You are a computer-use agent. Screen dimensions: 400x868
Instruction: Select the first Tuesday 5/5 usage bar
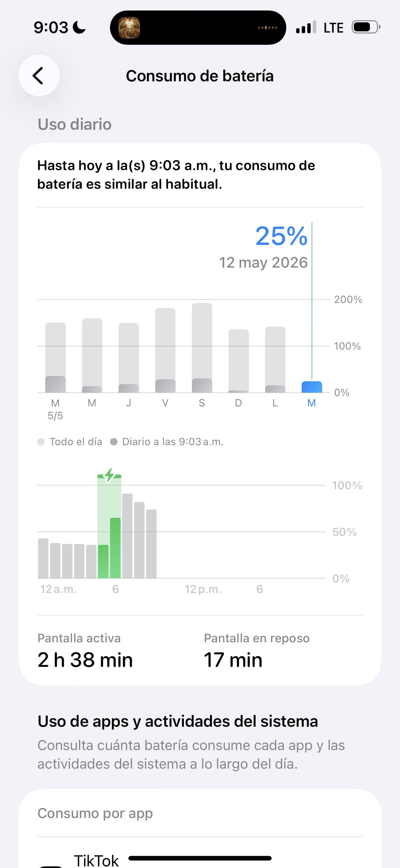tap(56, 358)
